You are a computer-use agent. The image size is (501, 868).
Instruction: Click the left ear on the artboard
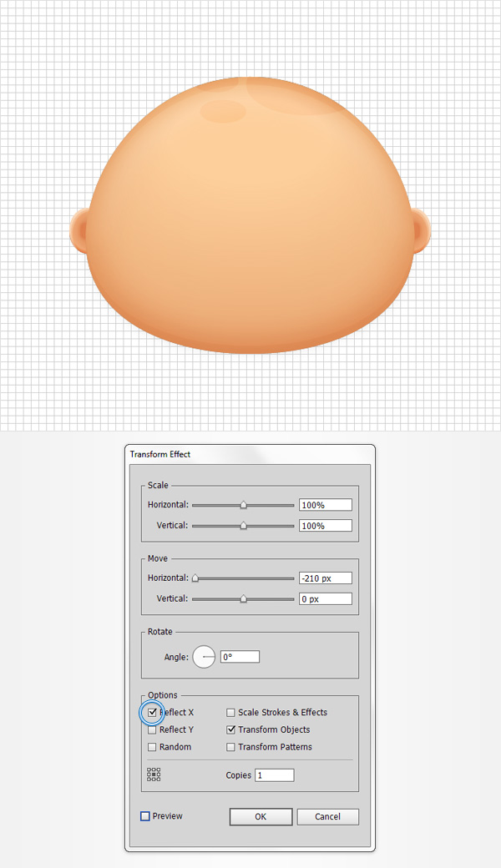78,231
